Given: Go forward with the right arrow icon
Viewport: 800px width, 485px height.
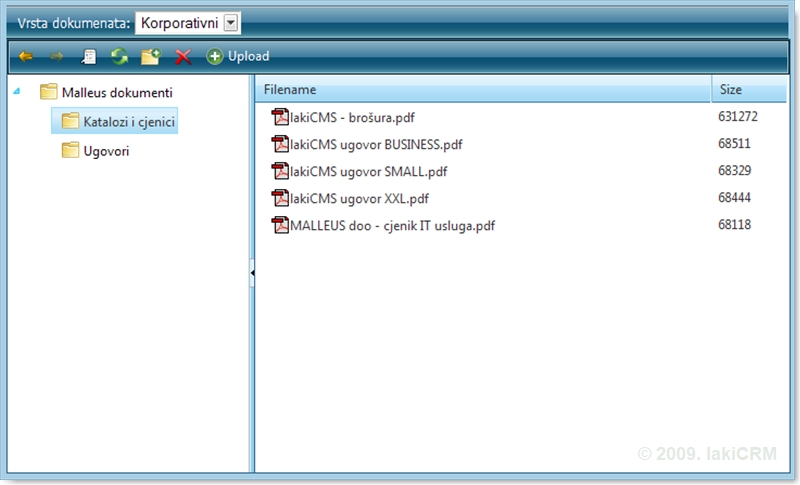Looking at the screenshot, I should (x=57, y=56).
